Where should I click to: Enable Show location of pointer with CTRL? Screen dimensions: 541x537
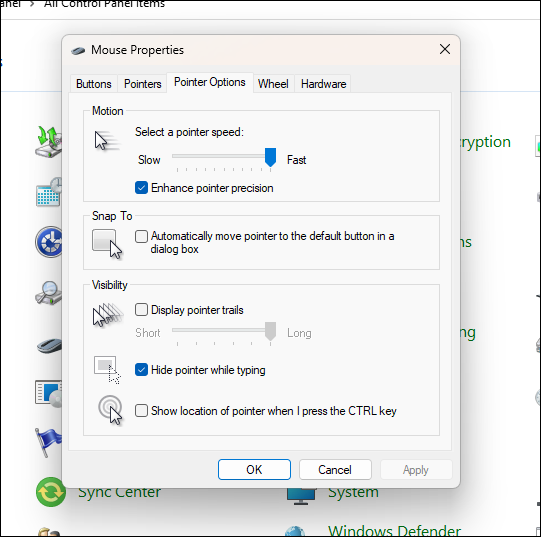[x=141, y=411]
